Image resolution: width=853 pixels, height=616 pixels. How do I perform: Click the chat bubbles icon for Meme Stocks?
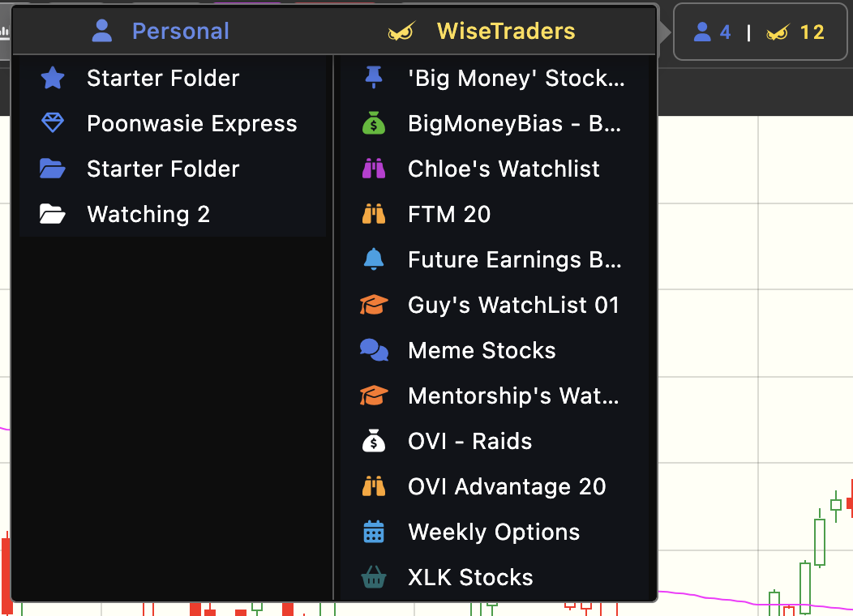[373, 351]
